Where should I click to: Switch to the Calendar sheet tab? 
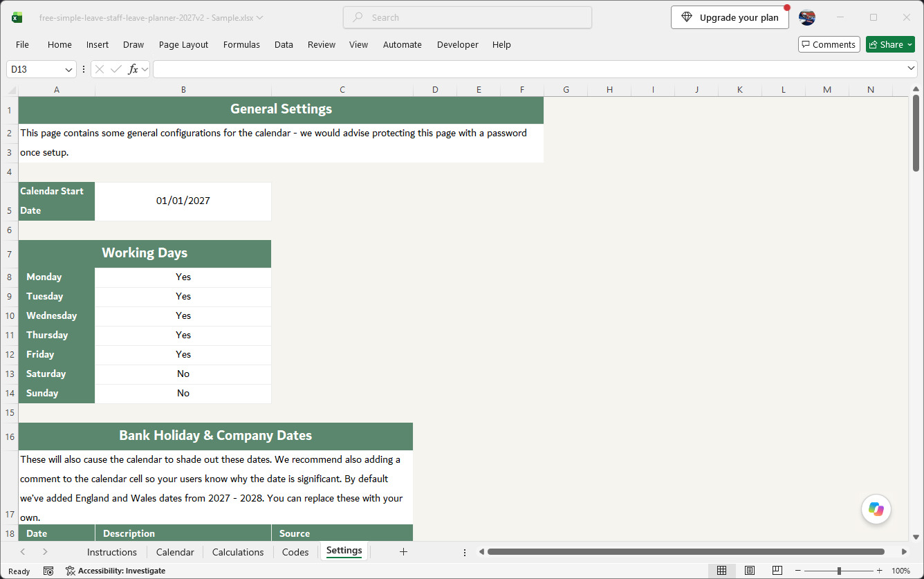175,552
